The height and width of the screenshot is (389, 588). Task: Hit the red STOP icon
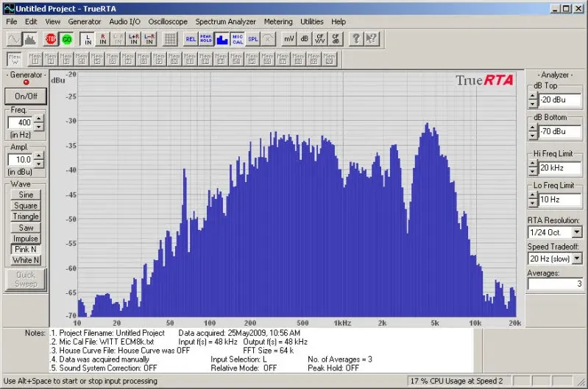(x=51, y=39)
